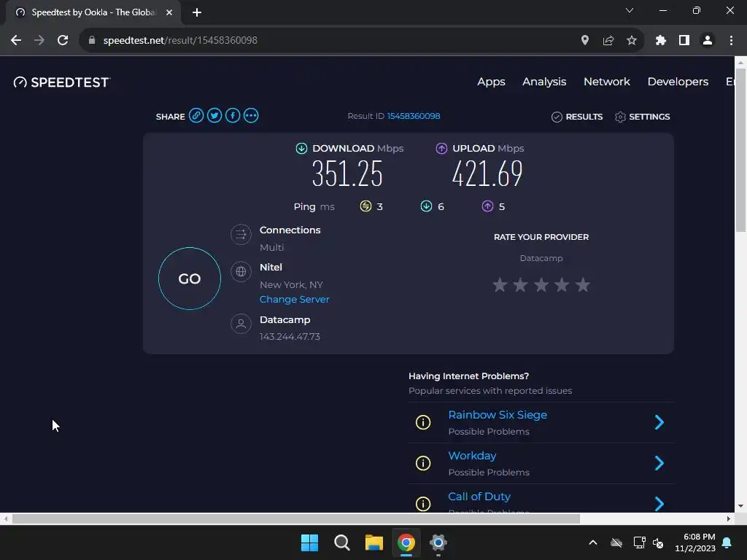Share result on Facebook icon
Viewport: 747px width, 560px height.
click(233, 116)
